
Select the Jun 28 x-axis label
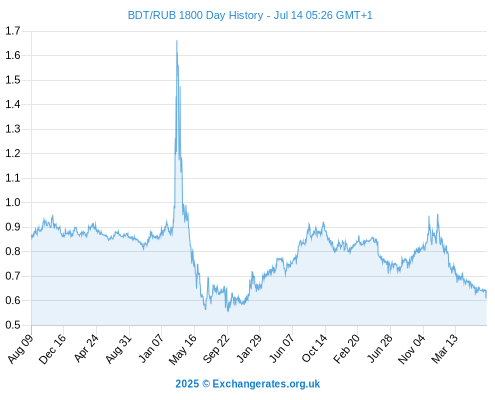(380, 348)
